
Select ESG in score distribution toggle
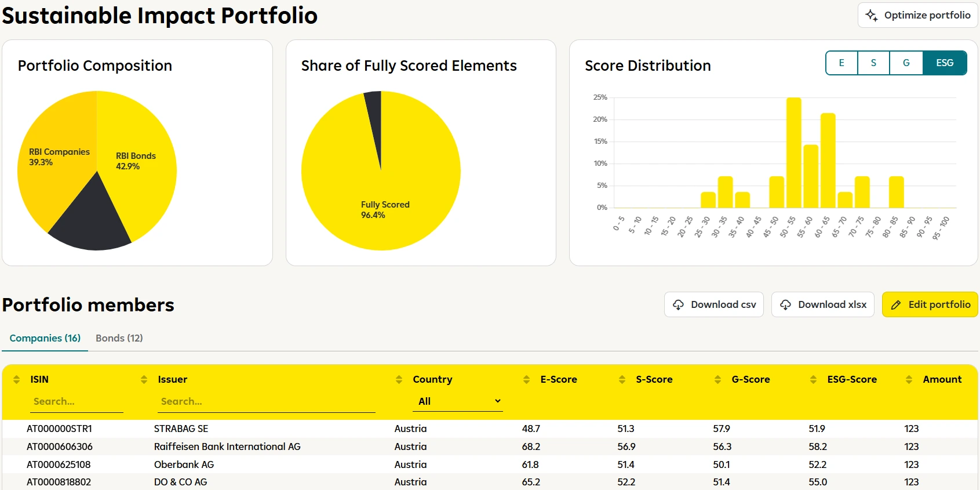click(944, 63)
